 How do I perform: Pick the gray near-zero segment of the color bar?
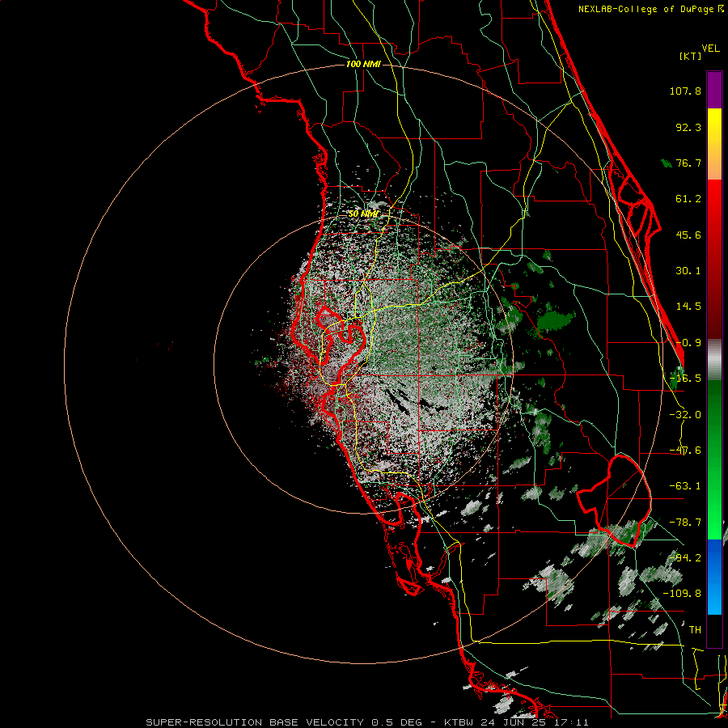[x=714, y=359]
